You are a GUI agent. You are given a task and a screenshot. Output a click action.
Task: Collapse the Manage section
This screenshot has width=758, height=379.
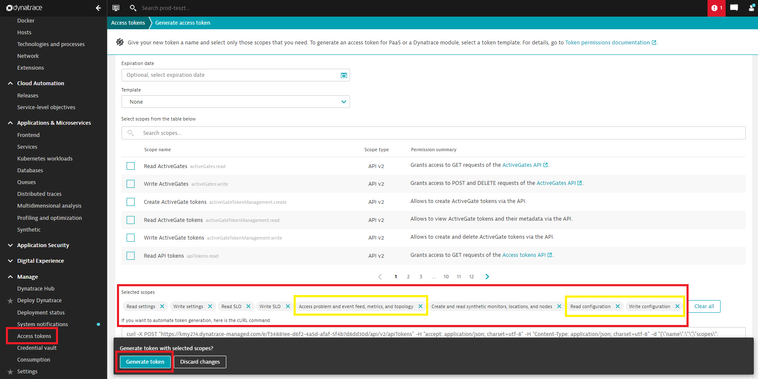[x=11, y=277]
